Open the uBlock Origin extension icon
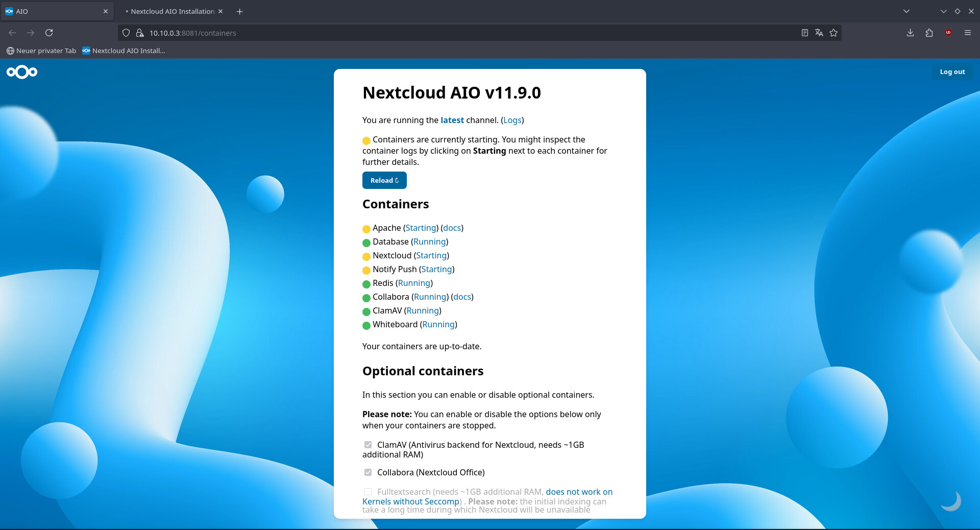980x530 pixels. point(948,33)
